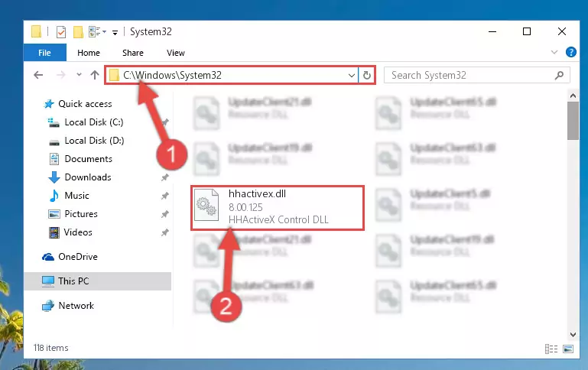This screenshot has height=370, width=588.
Task: Click the System32 window title text
Action: (151, 32)
